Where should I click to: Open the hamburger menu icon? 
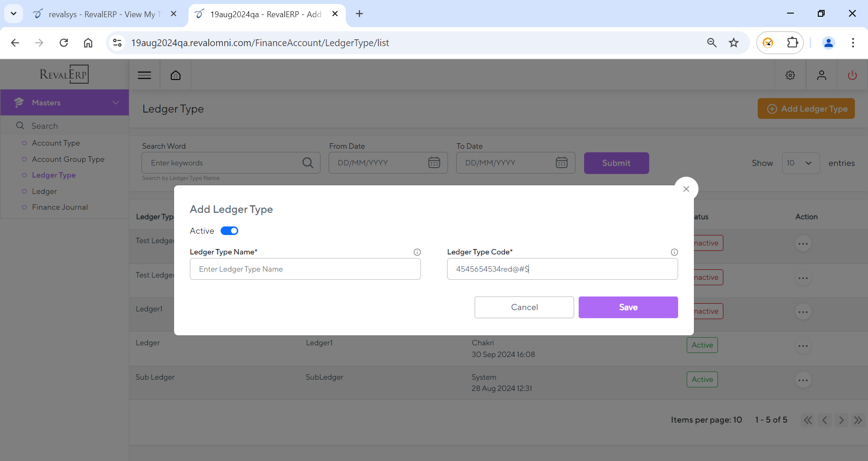tap(144, 75)
